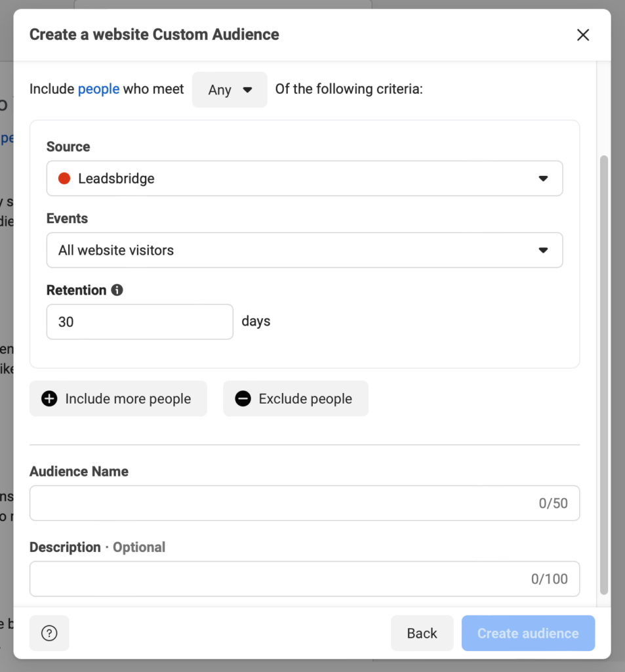Click the plus icon for including people

click(49, 399)
